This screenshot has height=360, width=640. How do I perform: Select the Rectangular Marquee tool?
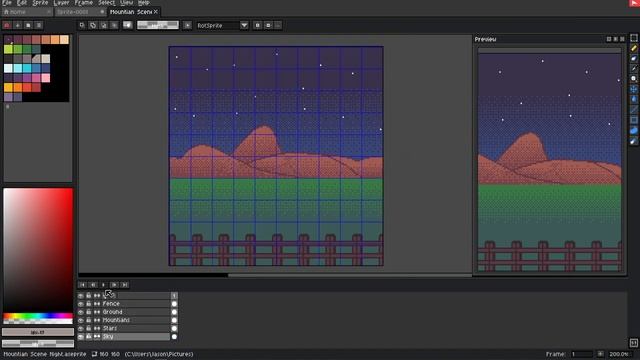(x=633, y=38)
